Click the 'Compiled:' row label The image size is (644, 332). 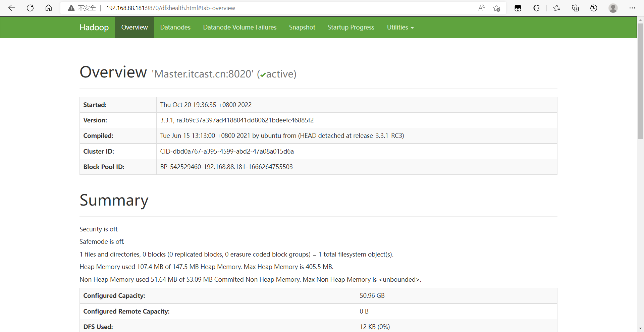(x=98, y=136)
